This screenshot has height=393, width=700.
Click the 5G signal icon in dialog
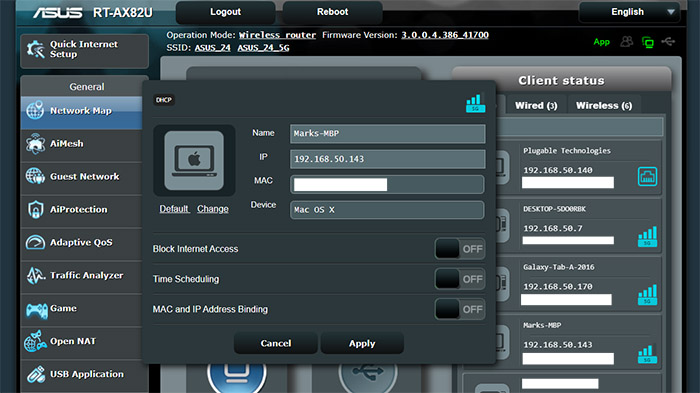475,103
